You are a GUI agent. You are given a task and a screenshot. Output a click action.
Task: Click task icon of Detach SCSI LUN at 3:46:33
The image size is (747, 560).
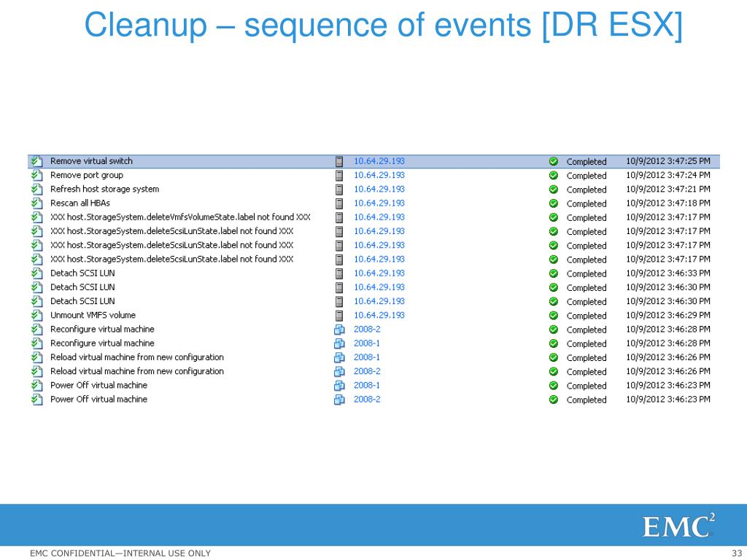pyautogui.click(x=36, y=273)
